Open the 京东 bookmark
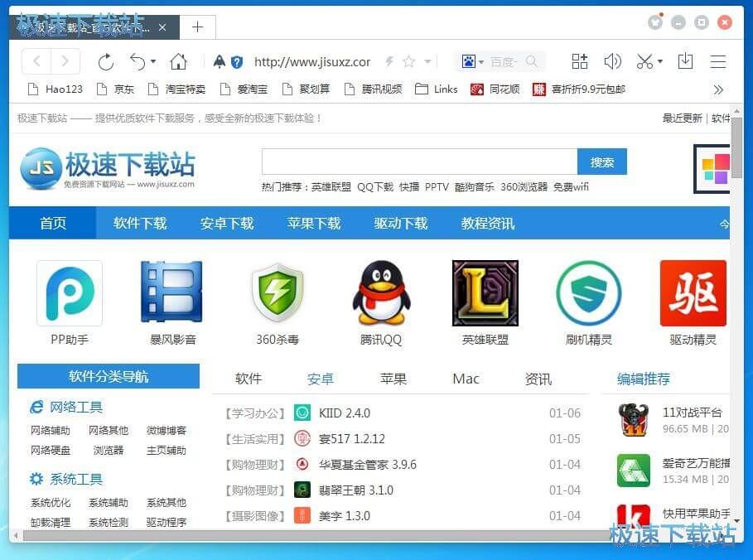The width and height of the screenshot is (753, 560). pos(116,89)
